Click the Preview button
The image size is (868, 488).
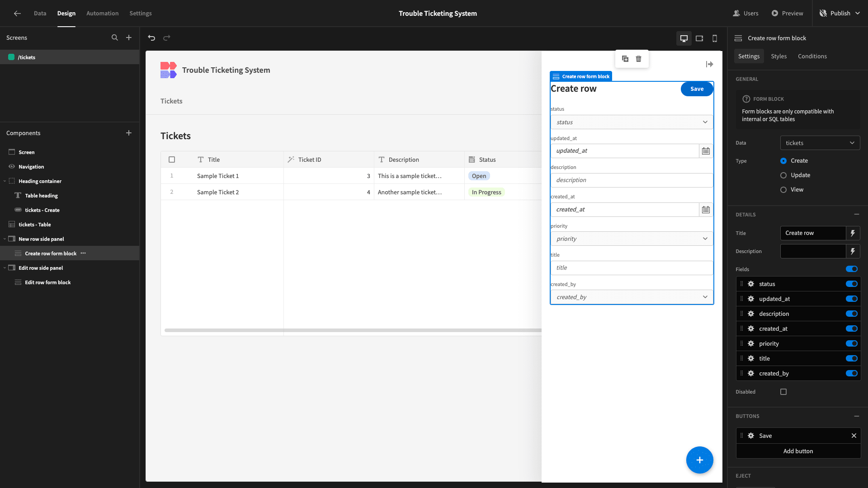[787, 14]
